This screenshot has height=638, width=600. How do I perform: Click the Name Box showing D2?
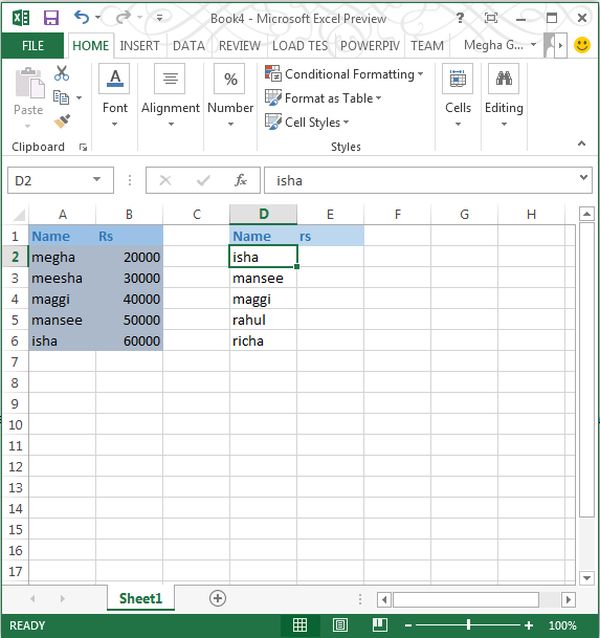[49, 180]
